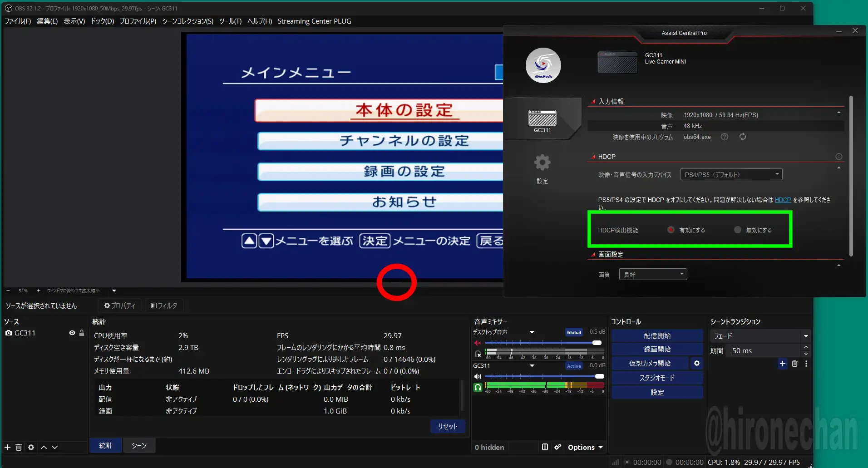Remove transition with trash icon
868x468 pixels.
pyautogui.click(x=794, y=364)
